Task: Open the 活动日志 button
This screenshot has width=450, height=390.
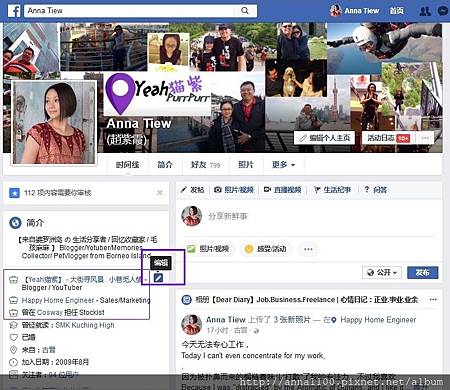Action: click(x=388, y=138)
